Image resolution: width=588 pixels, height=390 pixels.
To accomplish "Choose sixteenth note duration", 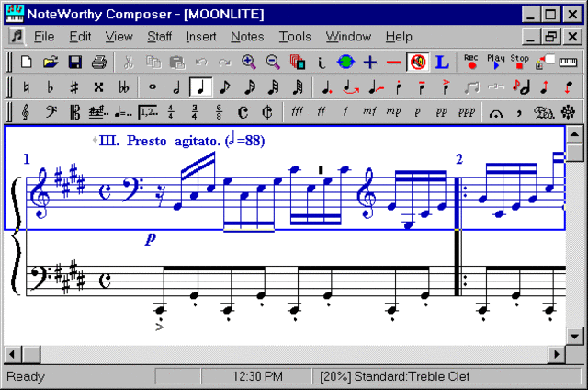I will [x=249, y=87].
